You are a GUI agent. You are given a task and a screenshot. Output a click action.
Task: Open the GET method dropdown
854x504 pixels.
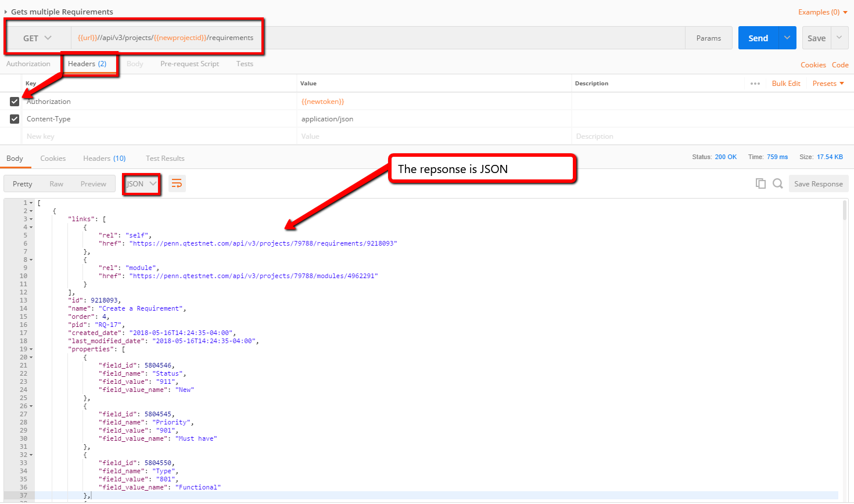coord(38,38)
